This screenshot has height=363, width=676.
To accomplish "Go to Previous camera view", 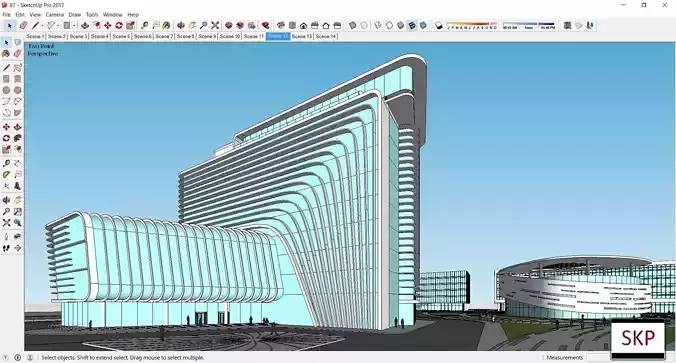I will coord(17,223).
